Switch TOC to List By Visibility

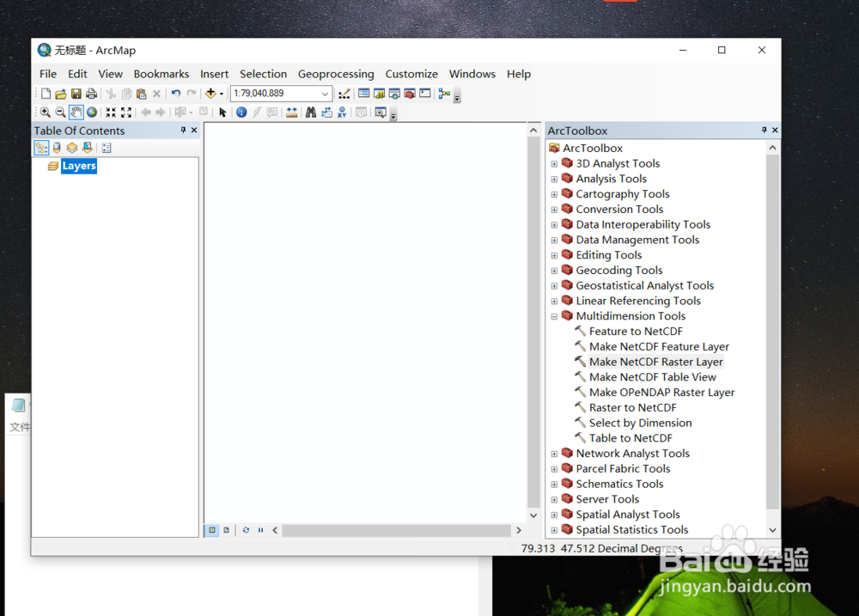pyautogui.click(x=72, y=148)
